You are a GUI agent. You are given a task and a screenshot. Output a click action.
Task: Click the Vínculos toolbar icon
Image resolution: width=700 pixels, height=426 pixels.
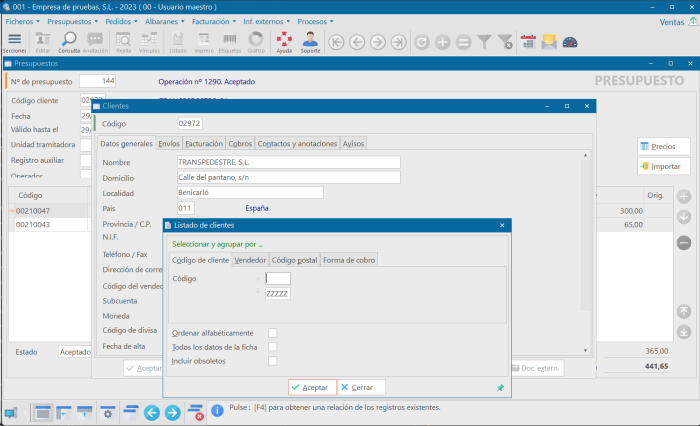click(x=149, y=42)
